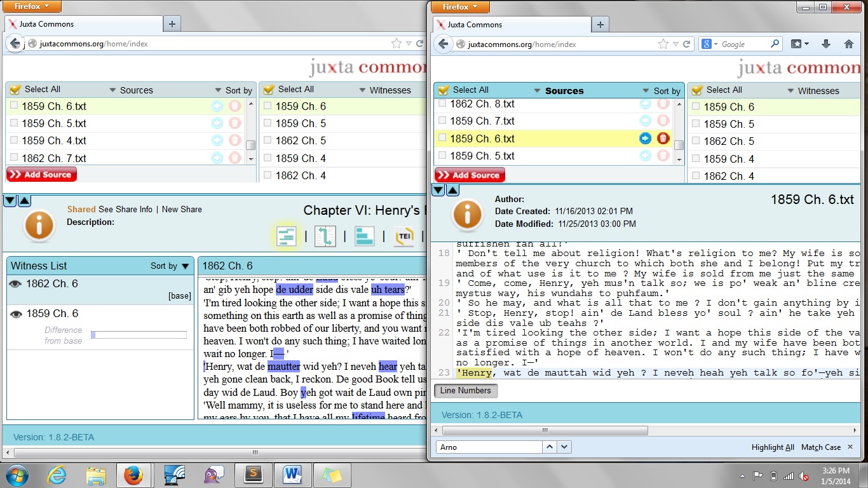The height and width of the screenshot is (488, 868).
Task: Click orange info icon beside Shared description
Action: click(39, 226)
